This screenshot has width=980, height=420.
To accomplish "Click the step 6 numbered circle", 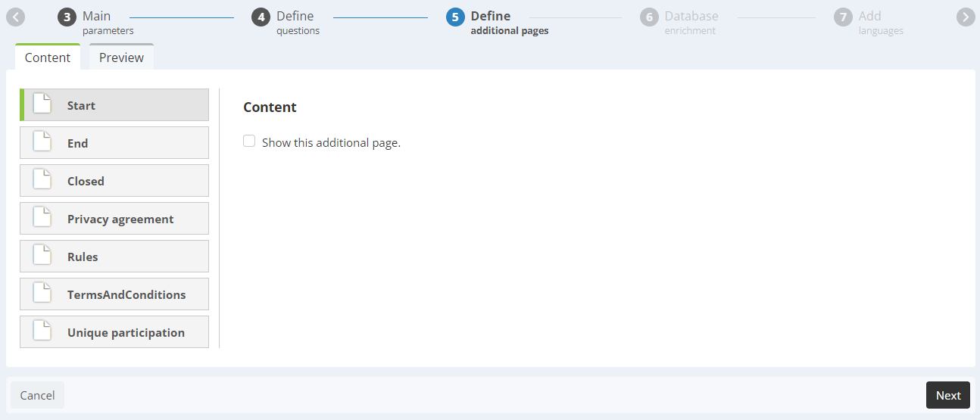I will (x=649, y=17).
